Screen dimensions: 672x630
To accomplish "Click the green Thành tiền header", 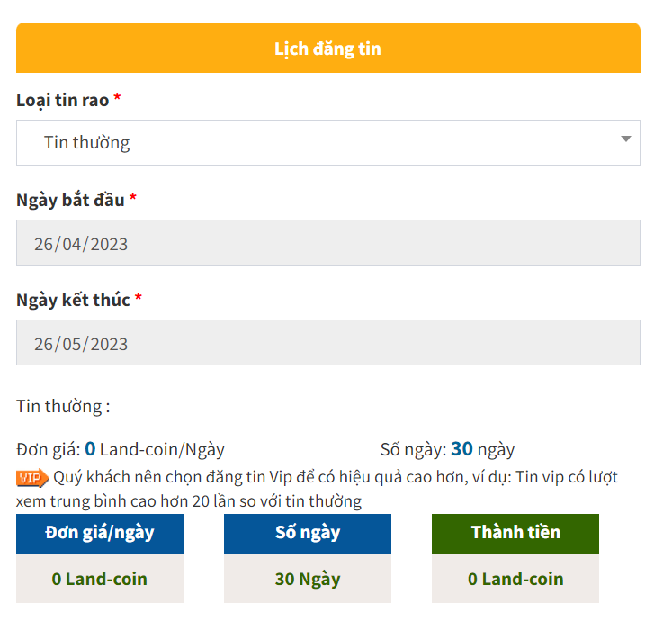I will click(x=515, y=534).
